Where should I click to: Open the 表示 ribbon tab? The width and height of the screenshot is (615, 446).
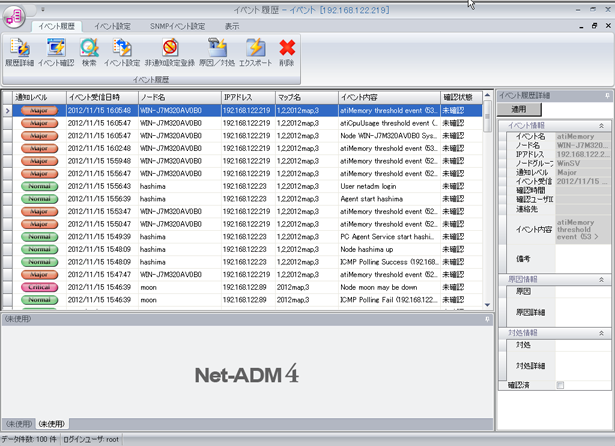coord(232,26)
